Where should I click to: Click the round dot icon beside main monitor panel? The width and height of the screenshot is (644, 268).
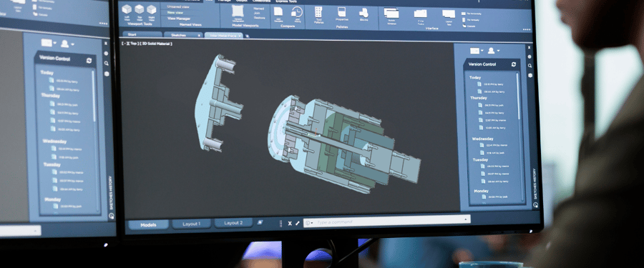(x=530, y=56)
